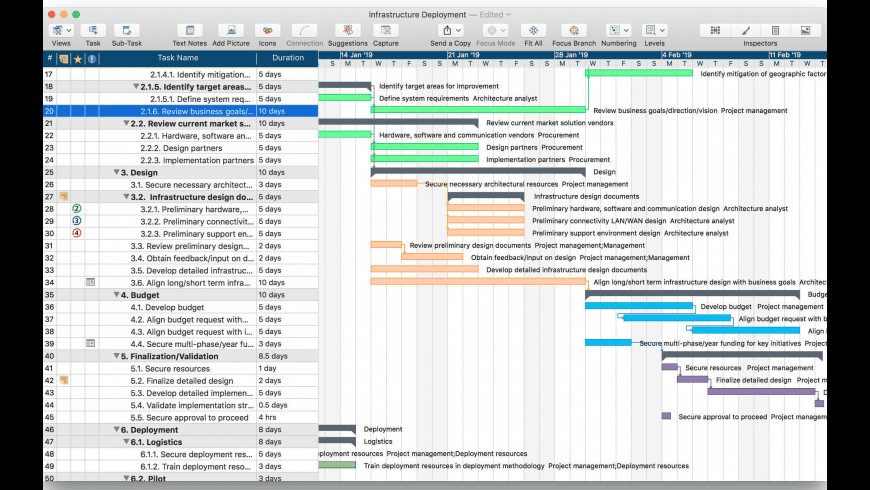
Task: Open the Icons picker
Action: point(267,31)
